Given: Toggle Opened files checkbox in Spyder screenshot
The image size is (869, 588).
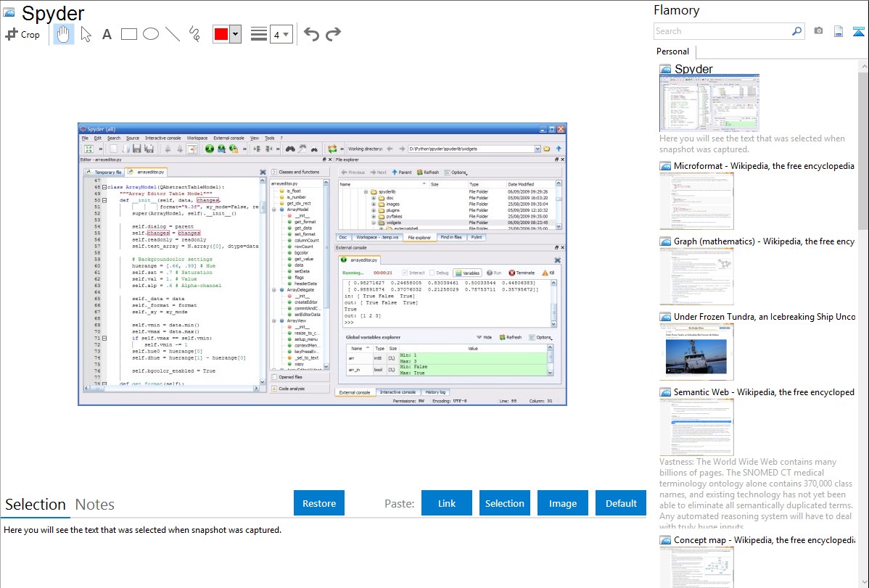Looking at the screenshot, I should [274, 377].
